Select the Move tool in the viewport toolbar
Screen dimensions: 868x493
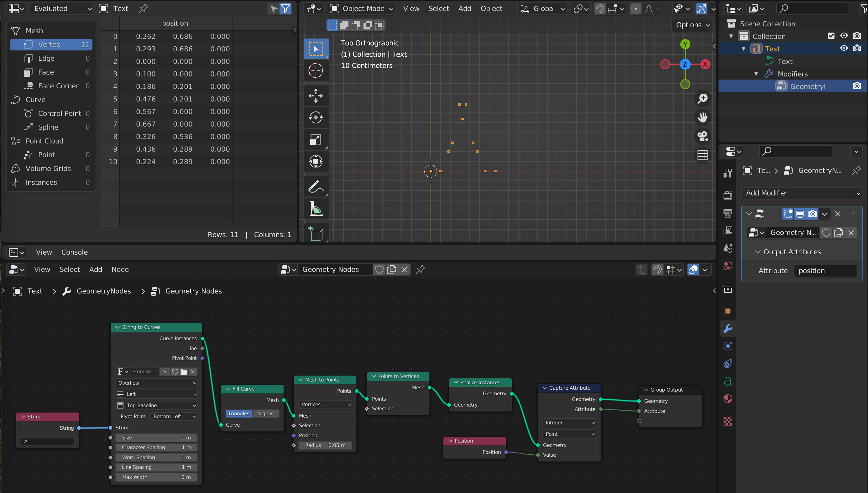tap(316, 96)
